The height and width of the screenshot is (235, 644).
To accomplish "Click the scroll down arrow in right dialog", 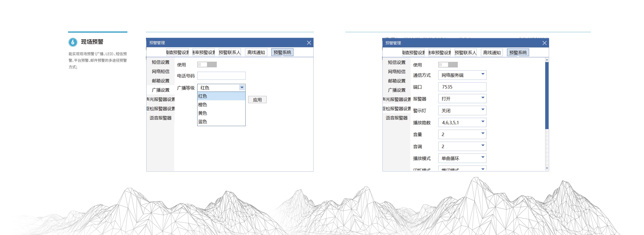I will pos(547,168).
